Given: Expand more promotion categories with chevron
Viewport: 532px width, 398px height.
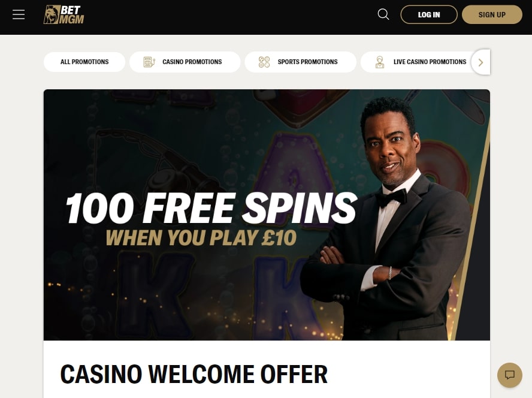Looking at the screenshot, I should click(x=480, y=62).
